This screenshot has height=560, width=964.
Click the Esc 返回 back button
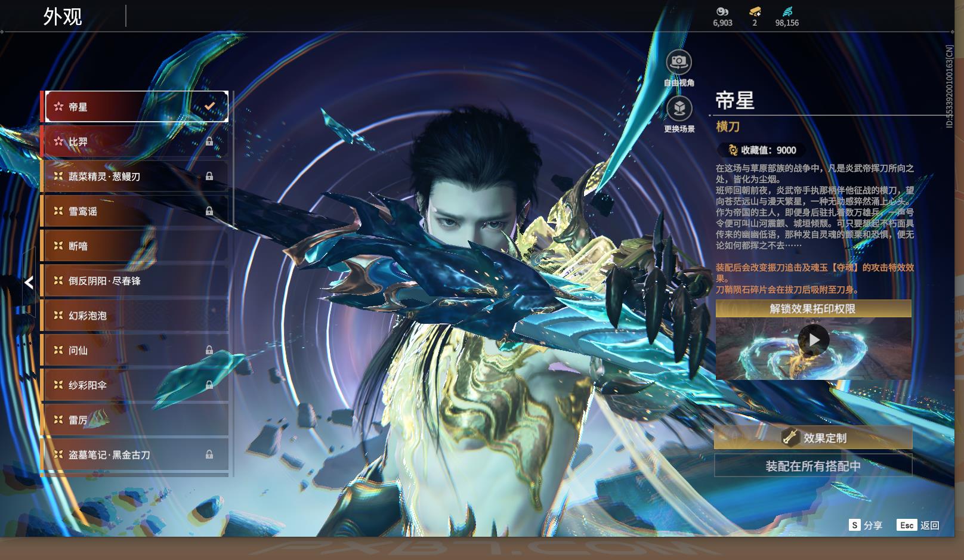[x=918, y=525]
